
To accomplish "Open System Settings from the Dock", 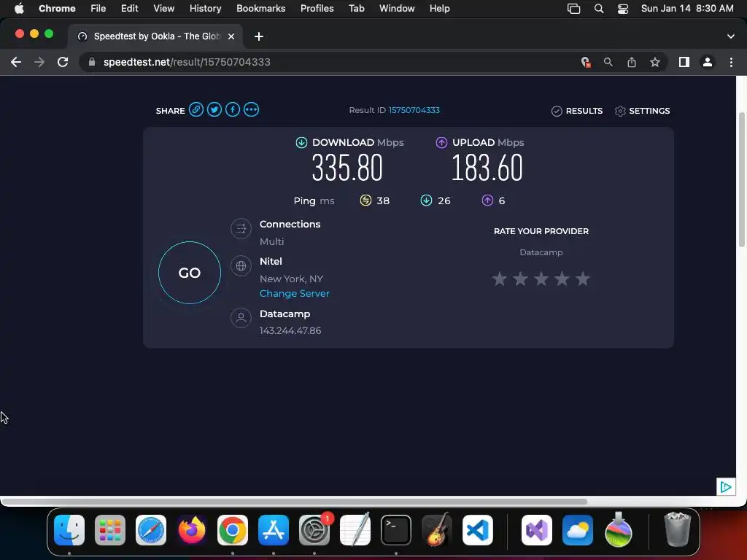I will 314,530.
